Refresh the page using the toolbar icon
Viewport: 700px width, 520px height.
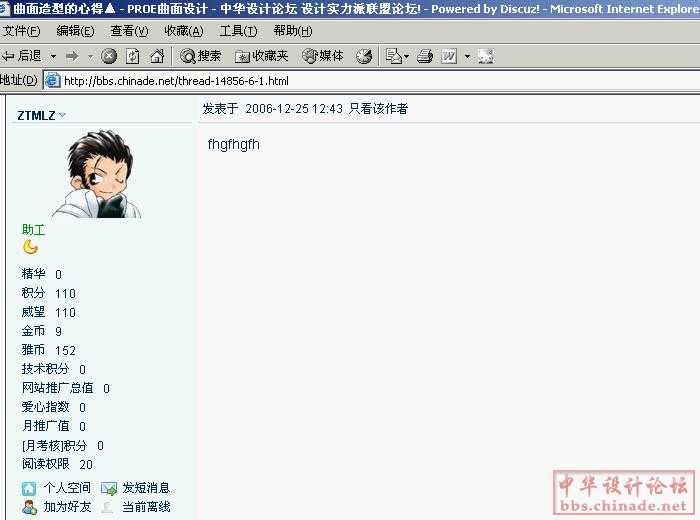(132, 56)
